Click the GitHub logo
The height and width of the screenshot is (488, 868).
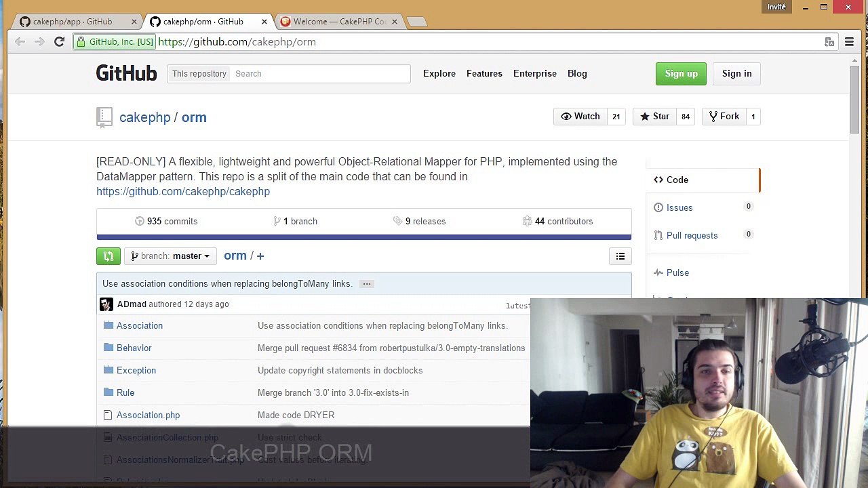click(126, 73)
